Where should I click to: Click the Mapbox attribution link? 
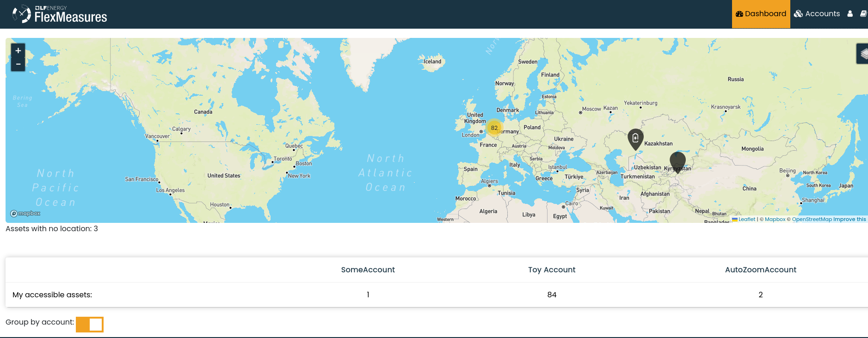775,220
